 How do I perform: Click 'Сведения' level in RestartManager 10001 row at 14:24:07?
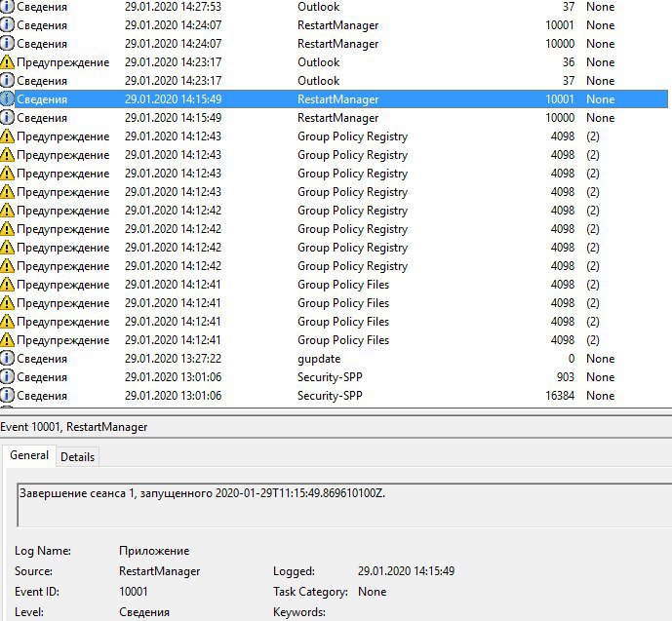tap(42, 25)
